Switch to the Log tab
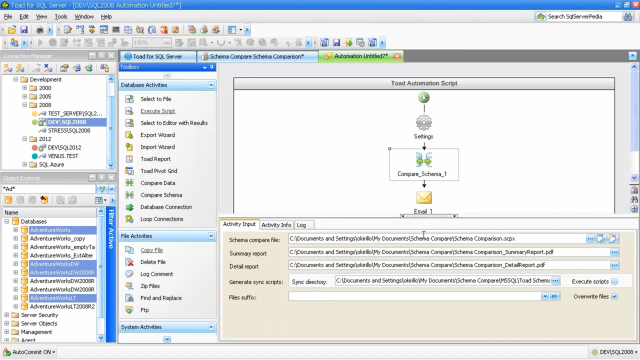The width and height of the screenshot is (640, 360). 302,225
